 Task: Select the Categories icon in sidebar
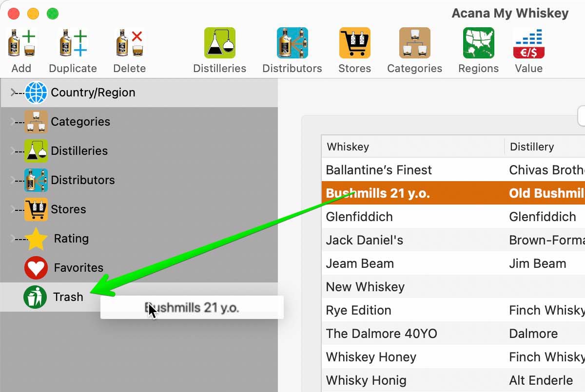click(x=36, y=122)
